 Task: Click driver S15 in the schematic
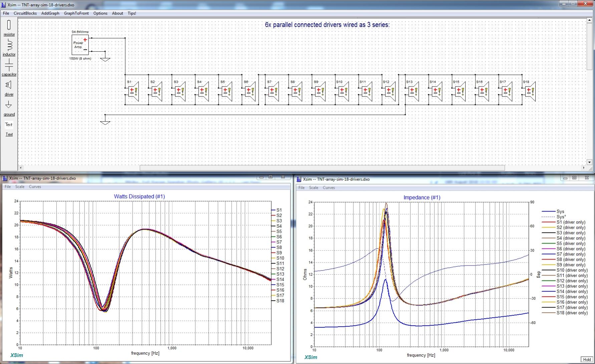460,91
